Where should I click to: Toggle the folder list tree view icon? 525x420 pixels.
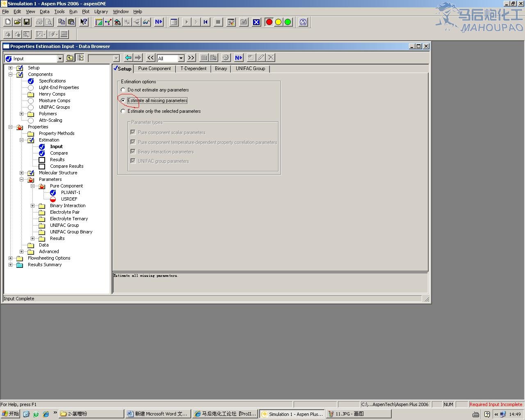point(80,58)
